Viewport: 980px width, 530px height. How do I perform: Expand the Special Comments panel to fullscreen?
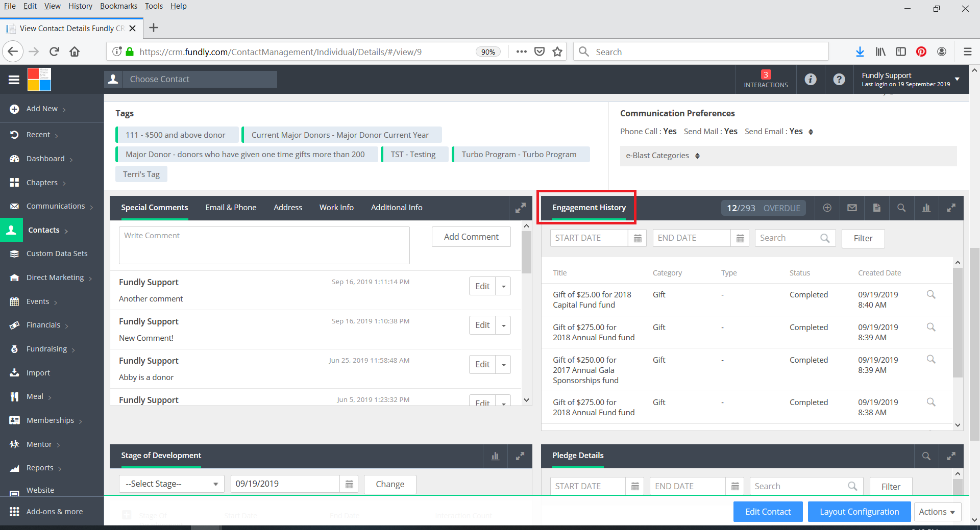(x=520, y=208)
